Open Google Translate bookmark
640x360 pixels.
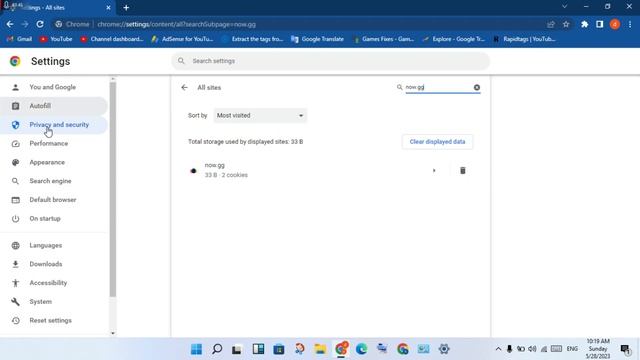(318, 39)
